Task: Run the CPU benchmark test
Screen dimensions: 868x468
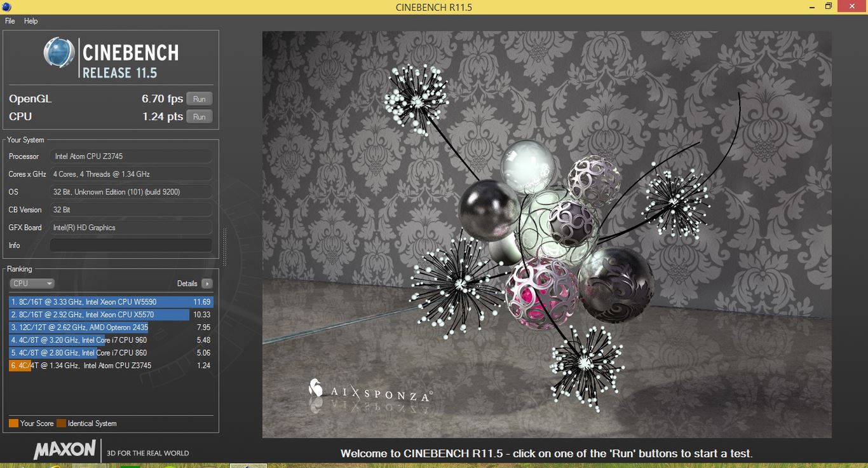Action: [200, 117]
